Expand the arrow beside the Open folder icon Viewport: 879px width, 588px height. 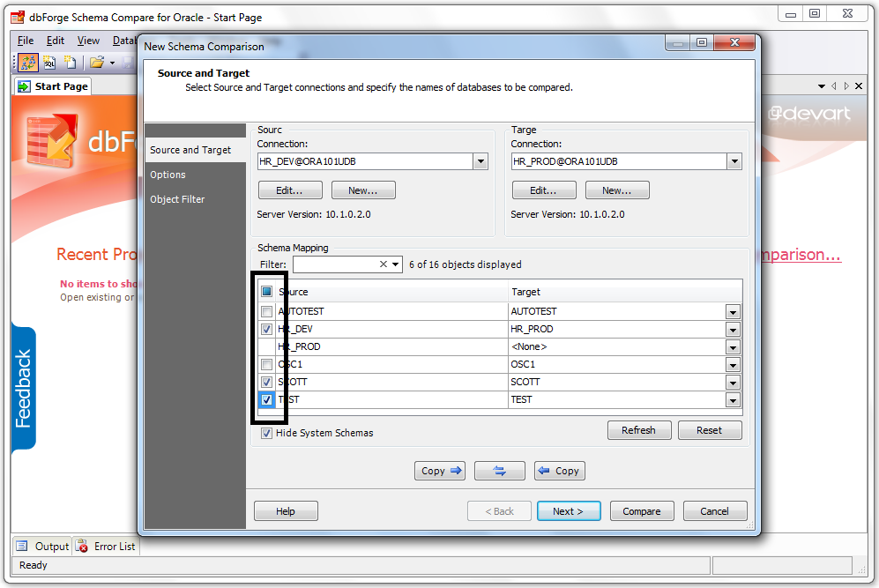112,63
